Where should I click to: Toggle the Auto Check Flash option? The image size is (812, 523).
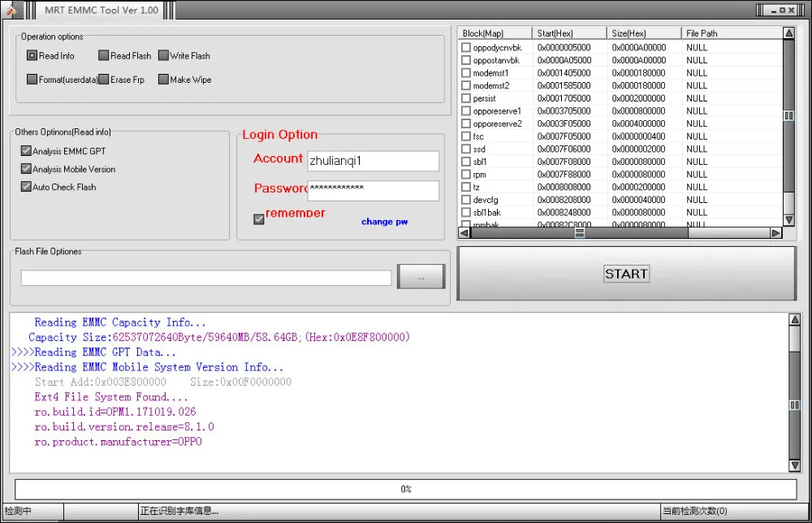point(27,187)
